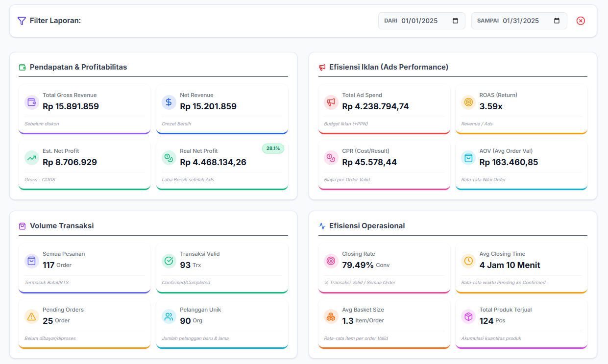608x364 pixels.
Task: Click the warning triangle on Pending Orders
Action: point(31,316)
